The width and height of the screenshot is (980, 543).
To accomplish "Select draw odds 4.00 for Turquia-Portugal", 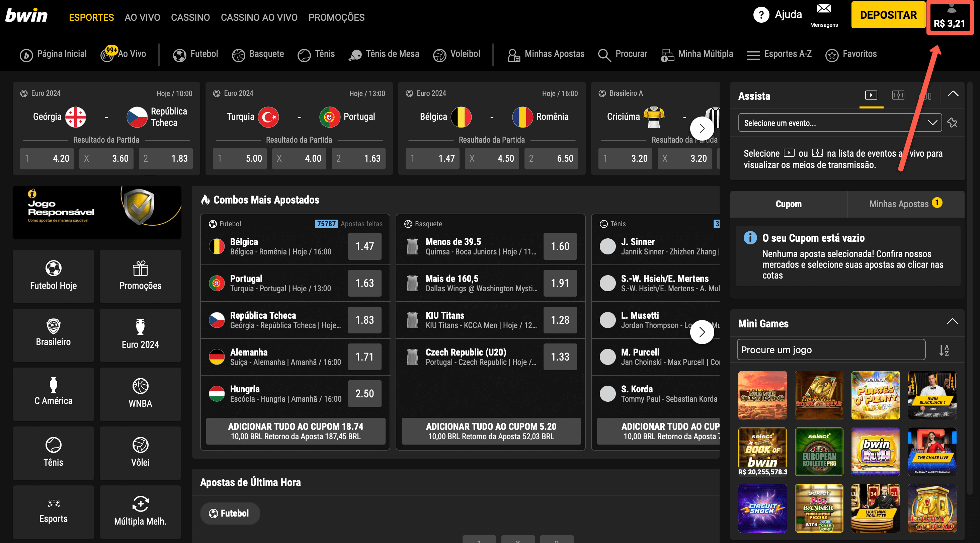I will [299, 158].
